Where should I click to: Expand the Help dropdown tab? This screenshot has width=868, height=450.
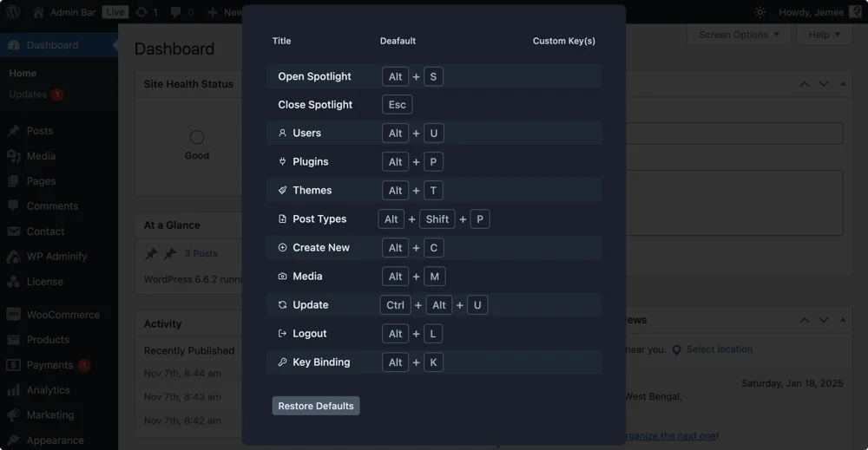tap(824, 35)
